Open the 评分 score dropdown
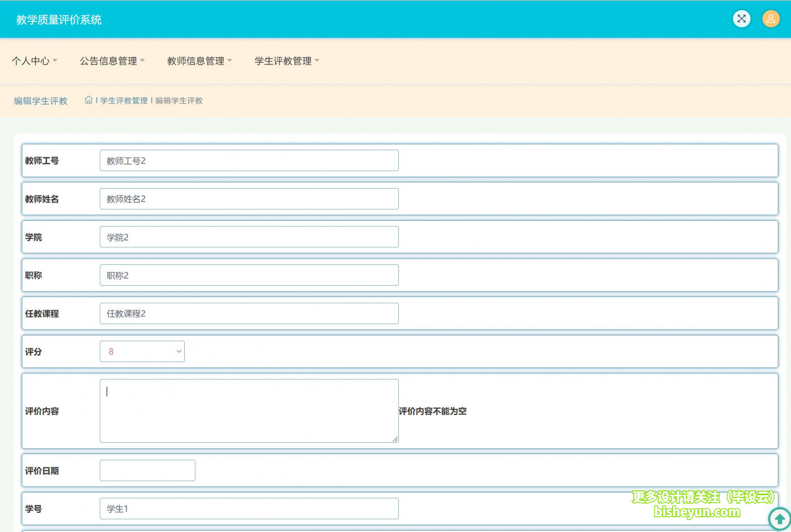 (x=142, y=351)
